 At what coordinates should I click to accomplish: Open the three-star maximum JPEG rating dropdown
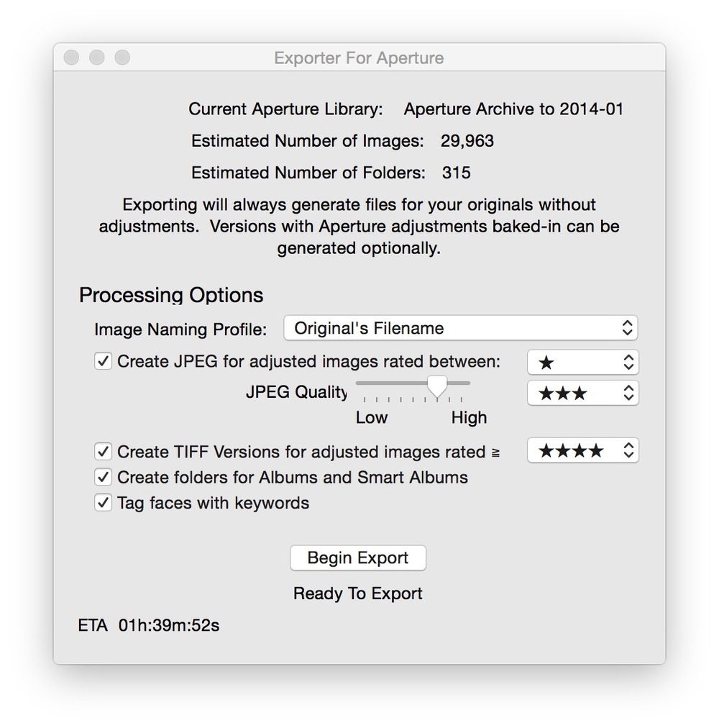pyautogui.click(x=583, y=393)
